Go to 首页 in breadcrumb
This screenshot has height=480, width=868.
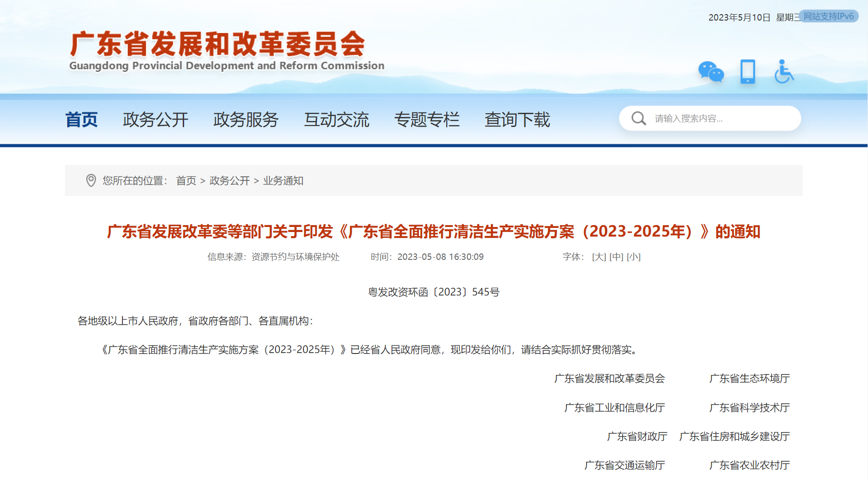point(186,181)
